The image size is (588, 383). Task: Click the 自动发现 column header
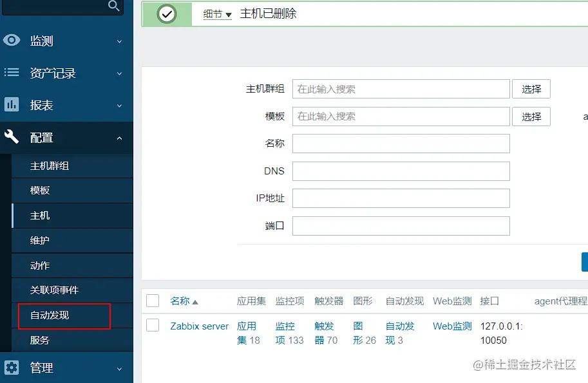coord(404,301)
